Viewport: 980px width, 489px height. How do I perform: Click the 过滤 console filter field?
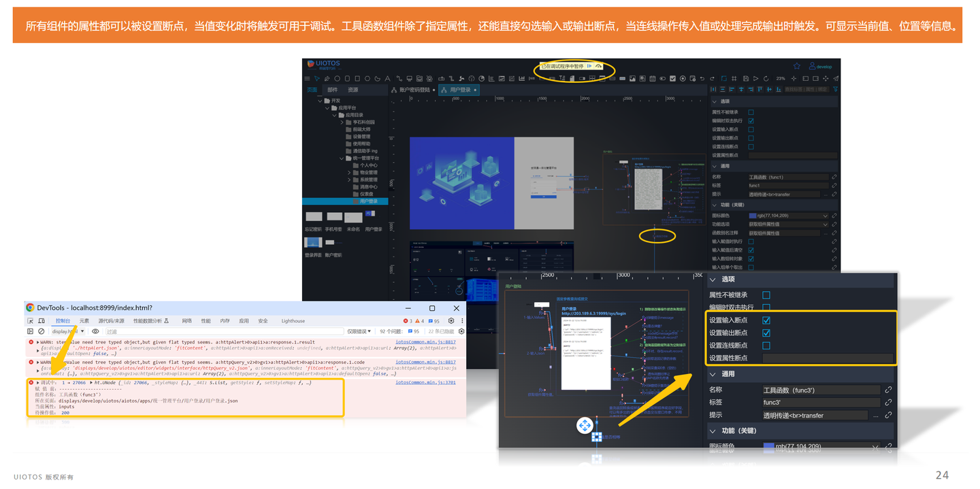(x=225, y=331)
